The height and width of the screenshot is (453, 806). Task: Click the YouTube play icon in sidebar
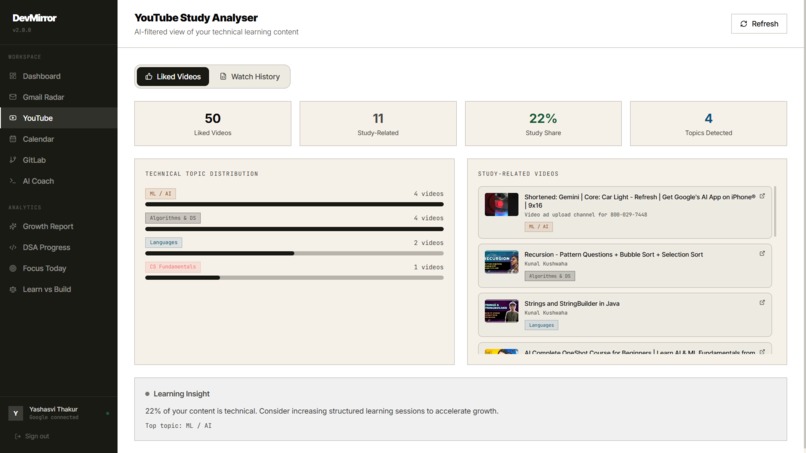pyautogui.click(x=13, y=118)
